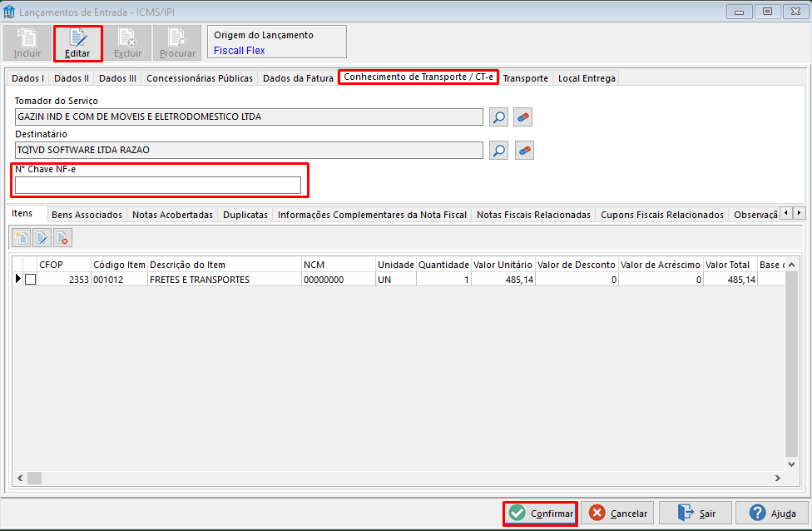Clear Tomador do Serviço with eraser icon
This screenshot has width=812, height=531.
point(523,117)
